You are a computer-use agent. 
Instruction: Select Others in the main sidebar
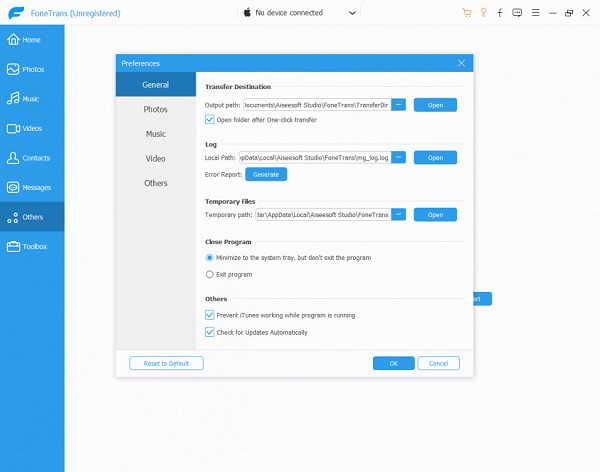(x=32, y=217)
